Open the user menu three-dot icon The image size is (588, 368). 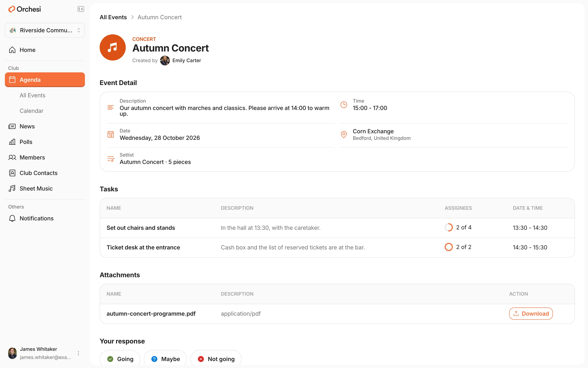tap(78, 353)
